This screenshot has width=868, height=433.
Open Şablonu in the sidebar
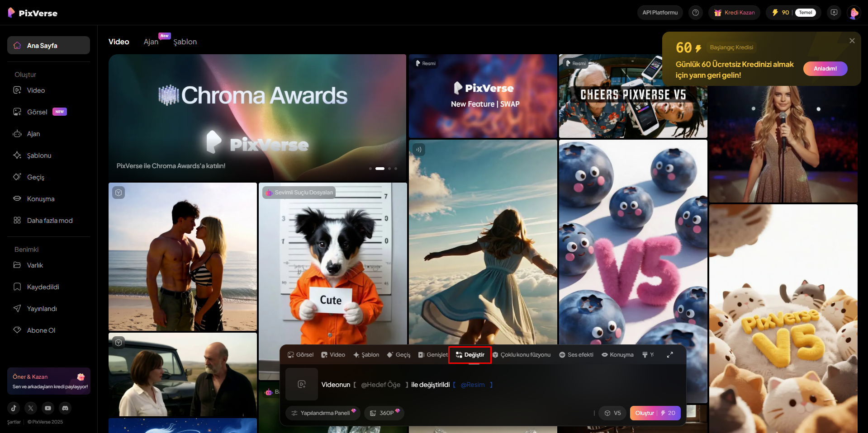click(48, 155)
